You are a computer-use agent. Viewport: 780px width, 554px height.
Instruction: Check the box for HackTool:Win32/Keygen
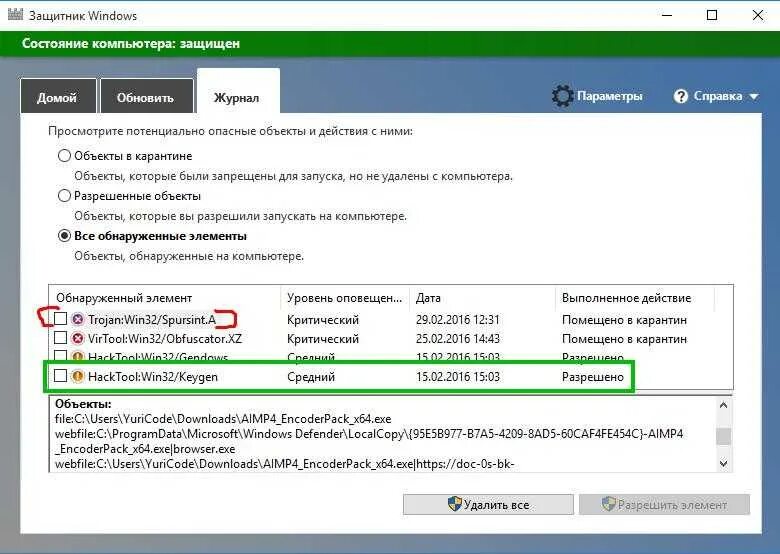click(x=60, y=375)
